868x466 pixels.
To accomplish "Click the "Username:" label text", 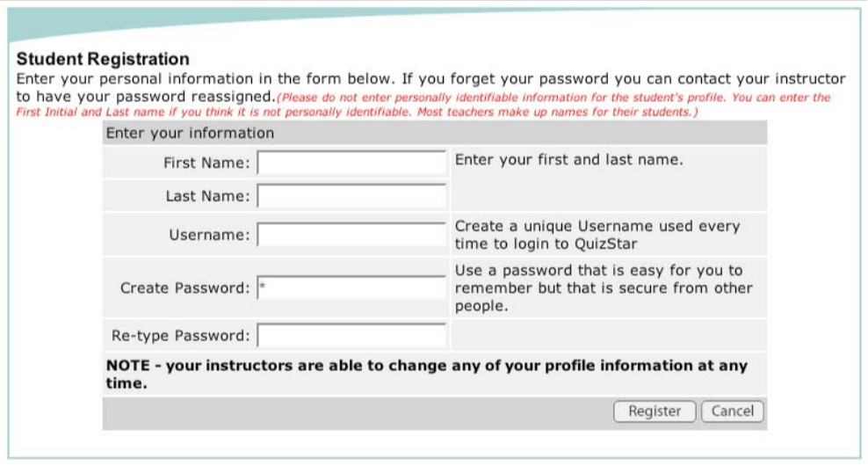I will (x=209, y=236).
